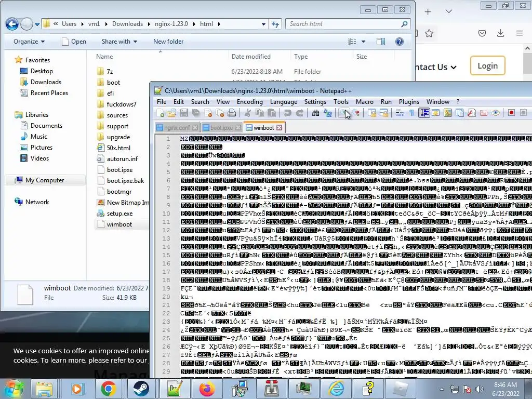Image resolution: width=532 pixels, height=399 pixels.
Task: Toggle the Monitoring eye icon in Notepad++
Action: point(495,113)
